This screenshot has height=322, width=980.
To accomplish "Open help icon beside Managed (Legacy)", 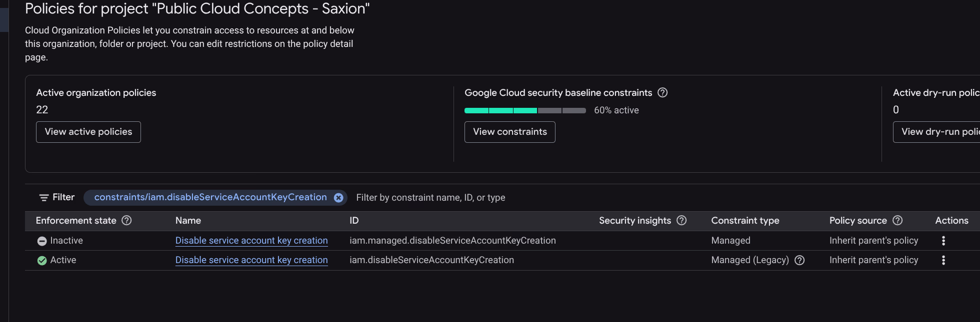I will pos(799,260).
